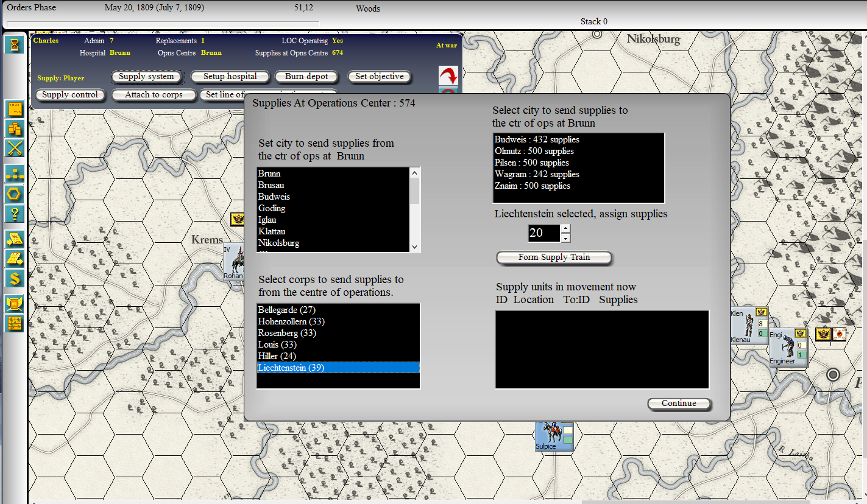Click the red curved arrow icon
Viewport: 867px width, 504px height.
pos(448,75)
